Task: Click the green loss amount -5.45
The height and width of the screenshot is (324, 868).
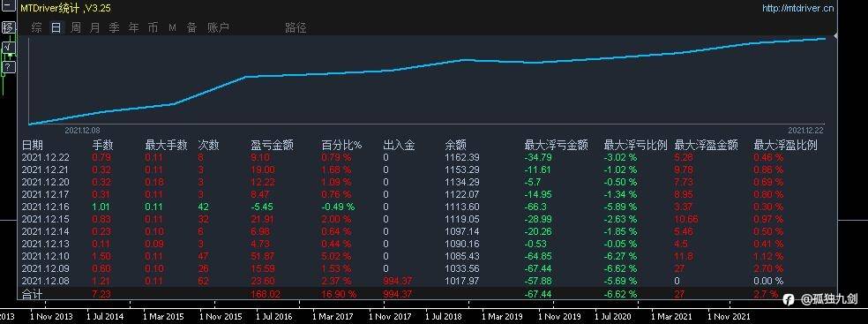Action: tap(262, 207)
